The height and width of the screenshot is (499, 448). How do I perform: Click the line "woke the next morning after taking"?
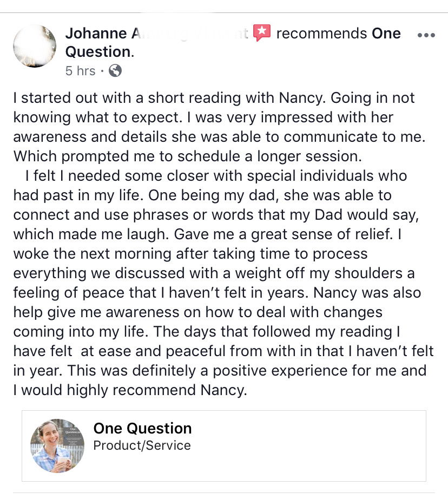(190, 254)
